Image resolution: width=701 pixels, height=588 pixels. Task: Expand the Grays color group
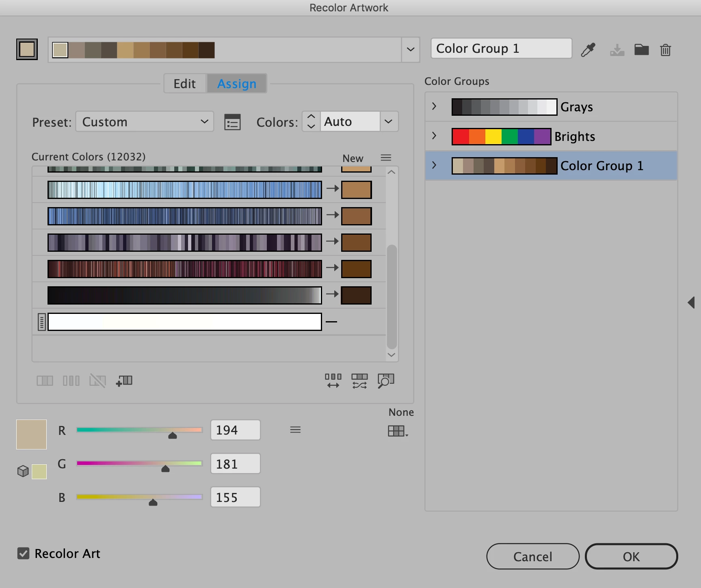pyautogui.click(x=434, y=106)
